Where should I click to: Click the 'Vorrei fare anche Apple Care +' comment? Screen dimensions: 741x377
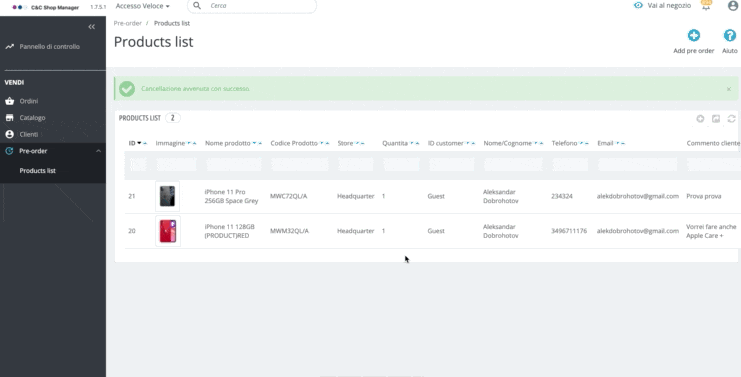[711, 231]
